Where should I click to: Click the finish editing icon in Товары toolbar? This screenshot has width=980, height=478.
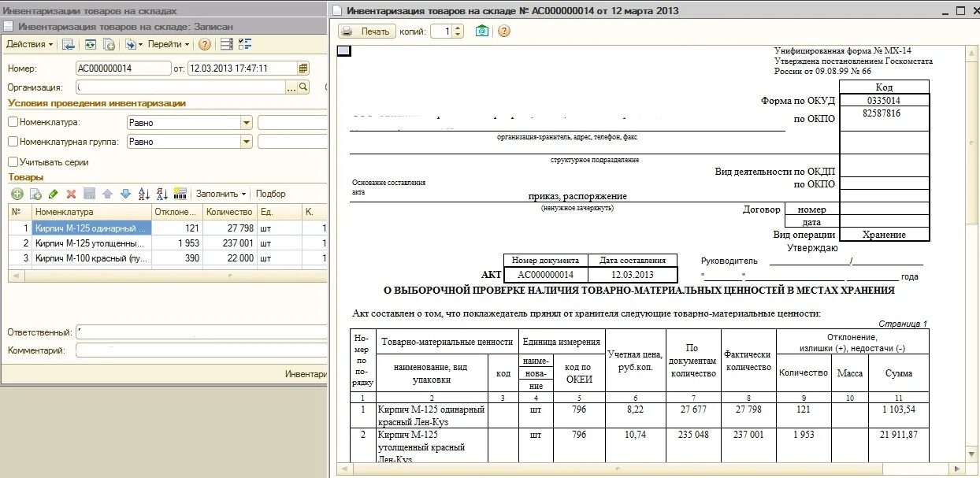89,194
